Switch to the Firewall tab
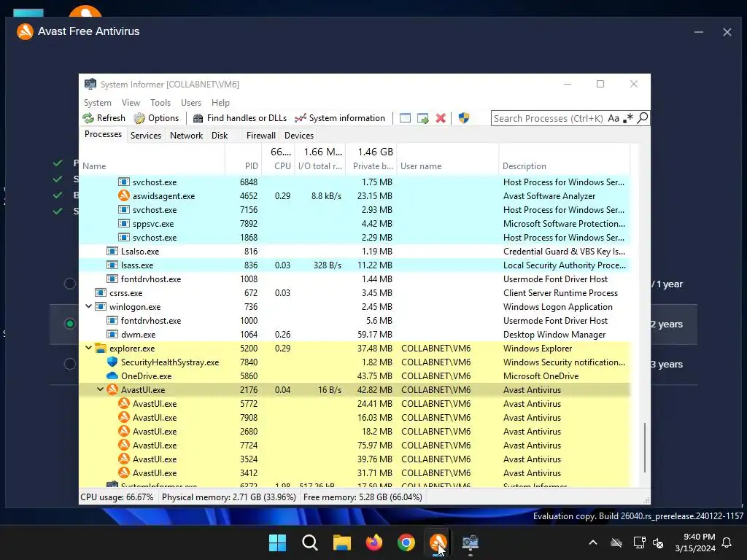Viewport: 747px width, 560px height. click(x=261, y=135)
